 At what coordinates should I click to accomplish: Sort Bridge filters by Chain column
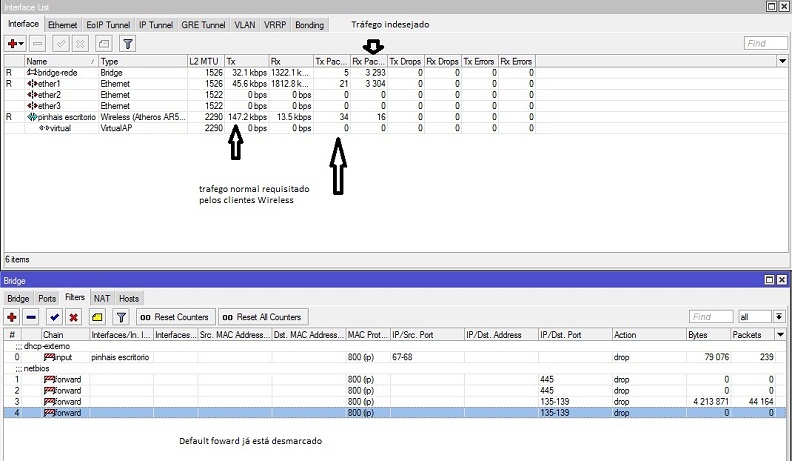coord(65,334)
